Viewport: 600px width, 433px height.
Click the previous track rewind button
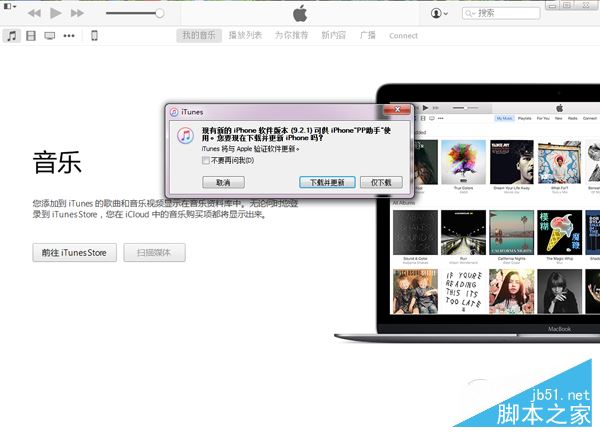[x=34, y=13]
